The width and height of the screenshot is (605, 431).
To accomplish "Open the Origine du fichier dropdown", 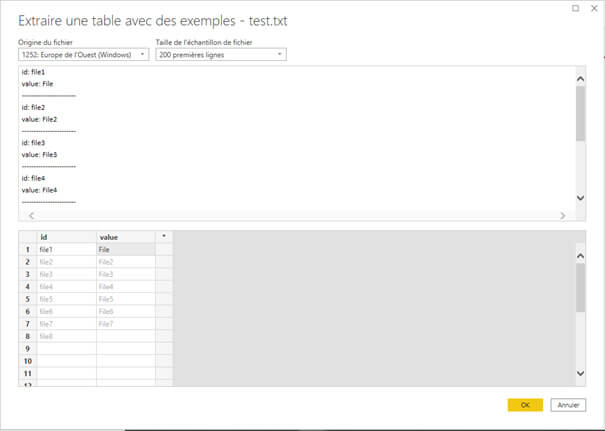I will pos(83,54).
